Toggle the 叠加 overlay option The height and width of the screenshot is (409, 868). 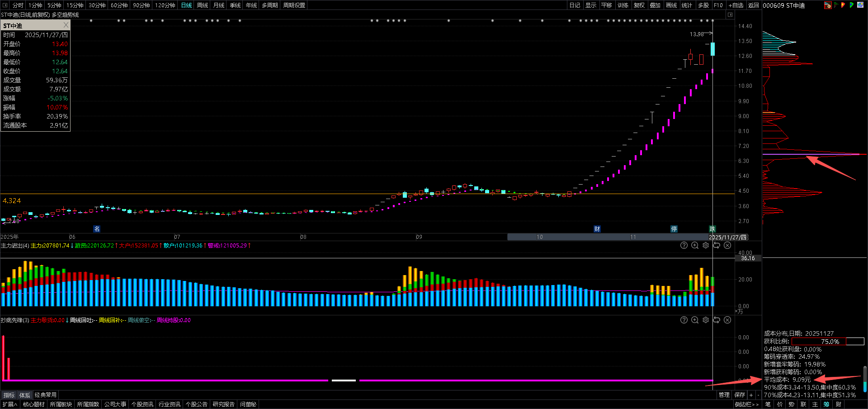655,5
